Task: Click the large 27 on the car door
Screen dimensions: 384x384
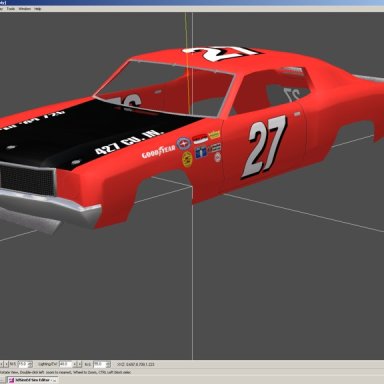Action: [x=265, y=147]
